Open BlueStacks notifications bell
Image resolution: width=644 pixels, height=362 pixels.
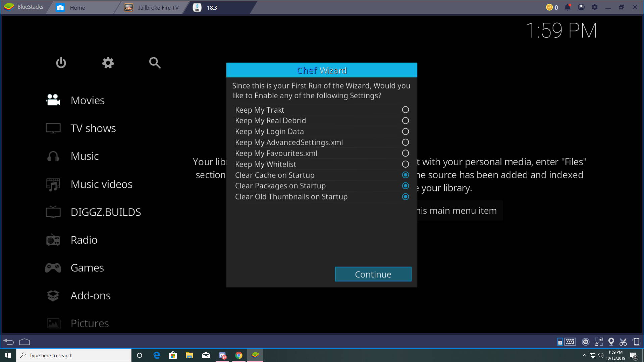click(x=568, y=7)
